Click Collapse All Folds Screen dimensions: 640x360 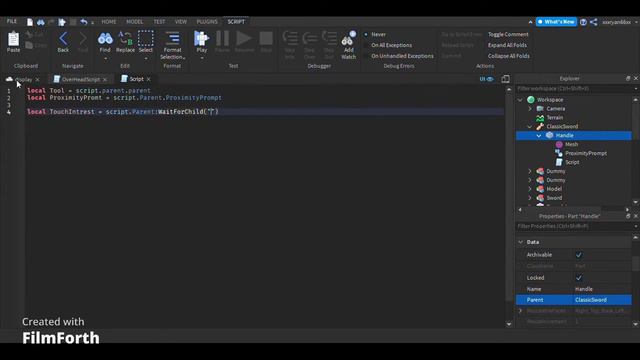(509, 56)
